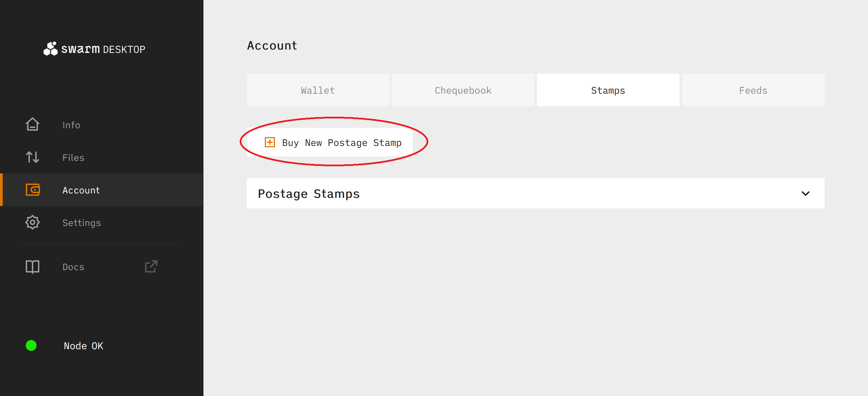This screenshot has height=396, width=868.
Task: Open the Docs link label
Action: pos(73,267)
